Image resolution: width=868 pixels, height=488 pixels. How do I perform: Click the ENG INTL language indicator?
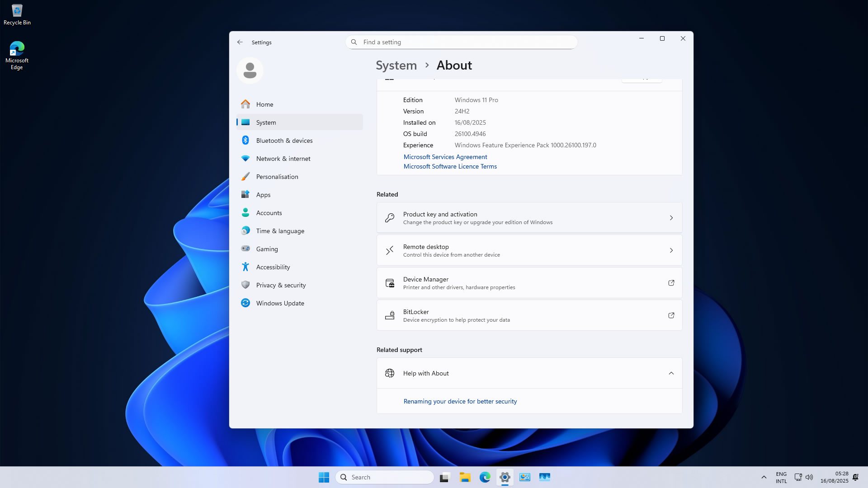[x=781, y=477]
